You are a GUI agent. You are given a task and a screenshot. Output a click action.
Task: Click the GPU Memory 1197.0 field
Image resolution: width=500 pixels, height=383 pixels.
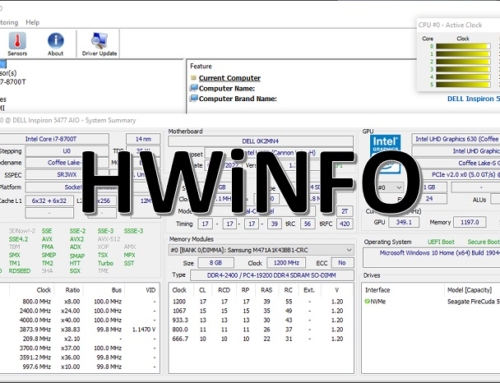coord(470,222)
